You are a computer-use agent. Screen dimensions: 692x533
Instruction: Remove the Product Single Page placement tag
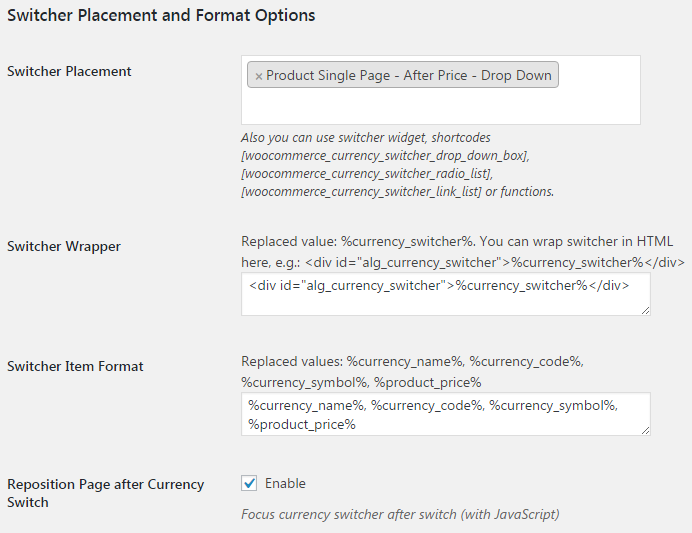(x=259, y=76)
